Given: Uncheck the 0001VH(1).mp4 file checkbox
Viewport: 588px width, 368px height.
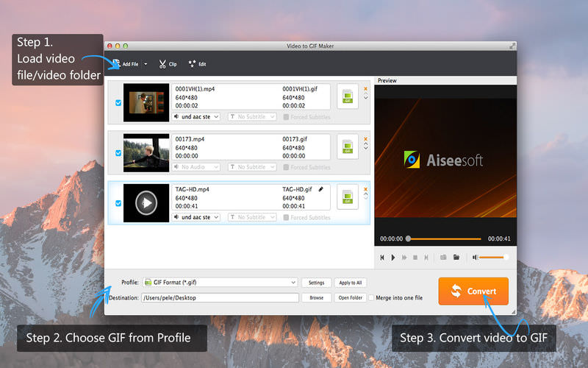Looking at the screenshot, I should (x=118, y=103).
